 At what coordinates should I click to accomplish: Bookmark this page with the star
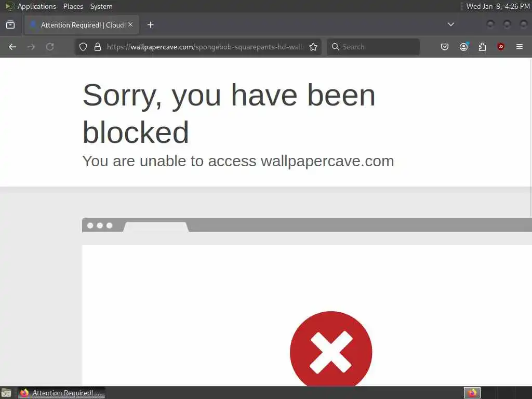[313, 47]
